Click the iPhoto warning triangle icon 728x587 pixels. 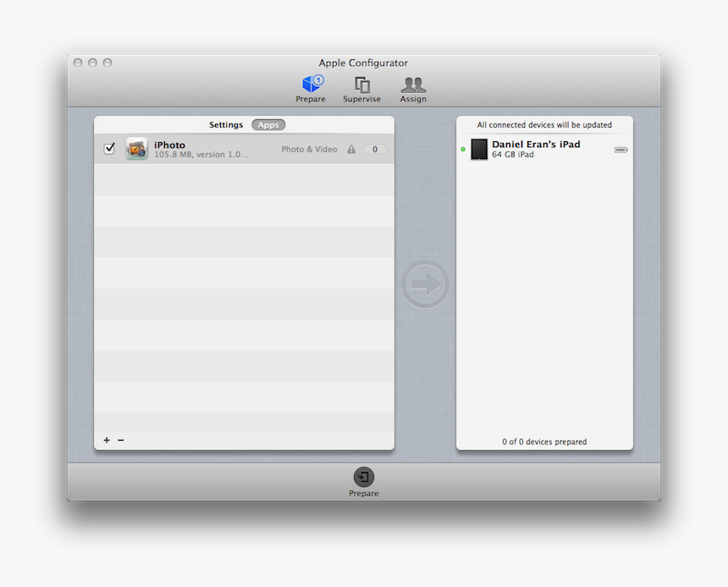point(351,150)
